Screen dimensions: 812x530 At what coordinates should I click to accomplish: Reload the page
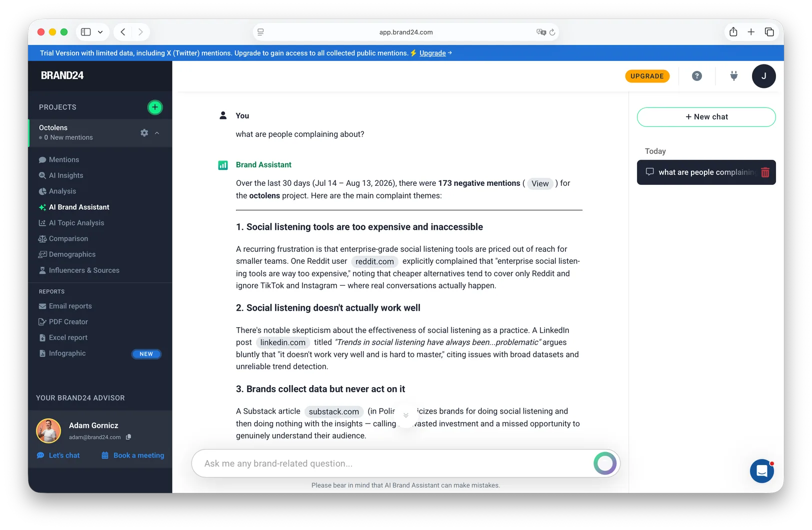coord(552,32)
